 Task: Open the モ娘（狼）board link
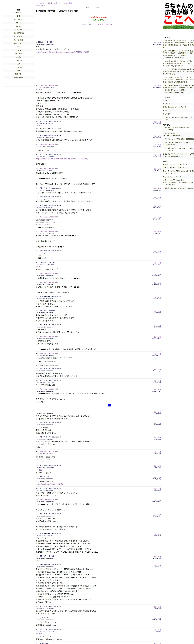[x=18, y=74]
